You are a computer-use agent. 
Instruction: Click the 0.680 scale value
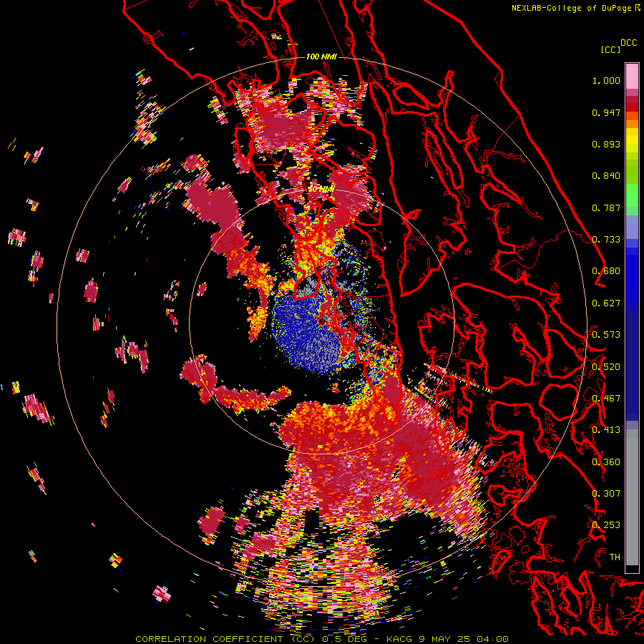606,271
